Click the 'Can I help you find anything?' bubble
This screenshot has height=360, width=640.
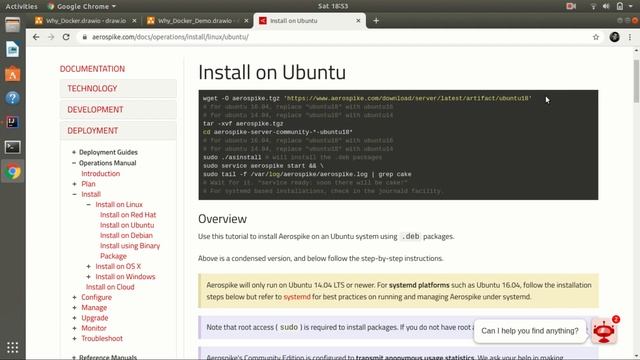click(530, 331)
